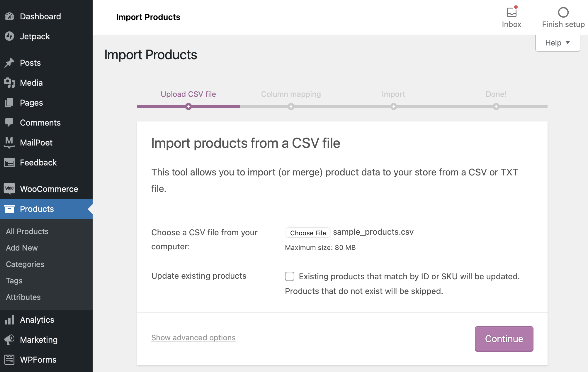Open the Categories menu under Products
Viewport: 588px width, 372px height.
point(25,264)
